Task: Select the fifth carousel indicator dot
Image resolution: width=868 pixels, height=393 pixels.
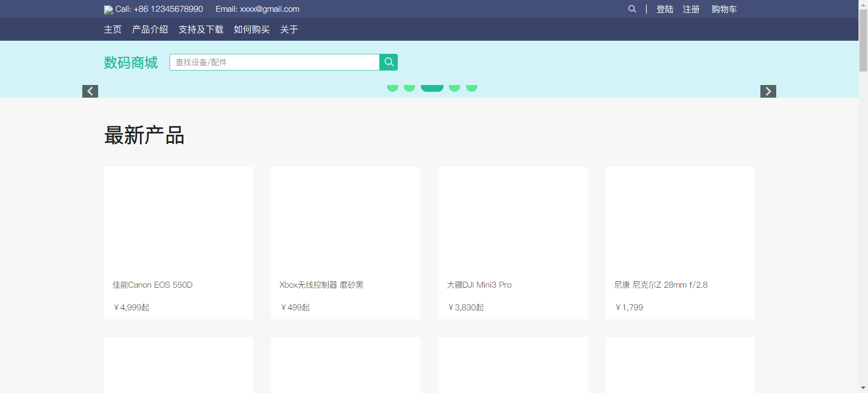Action: 472,88
